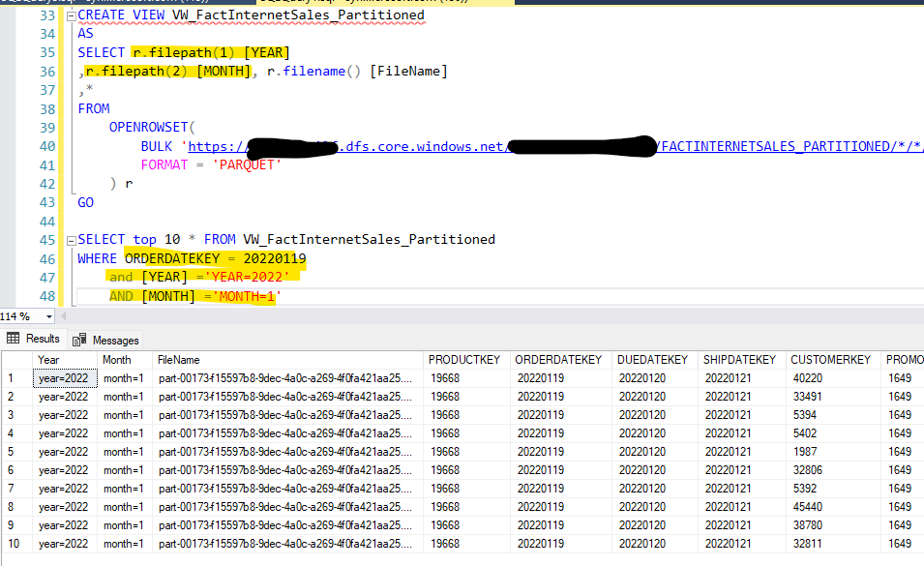Click the horizontal scrollbar left arrow
924x566 pixels.
[64, 316]
